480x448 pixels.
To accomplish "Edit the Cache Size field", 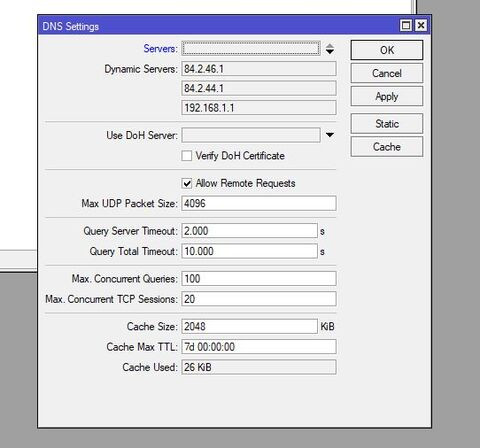I will [x=249, y=326].
